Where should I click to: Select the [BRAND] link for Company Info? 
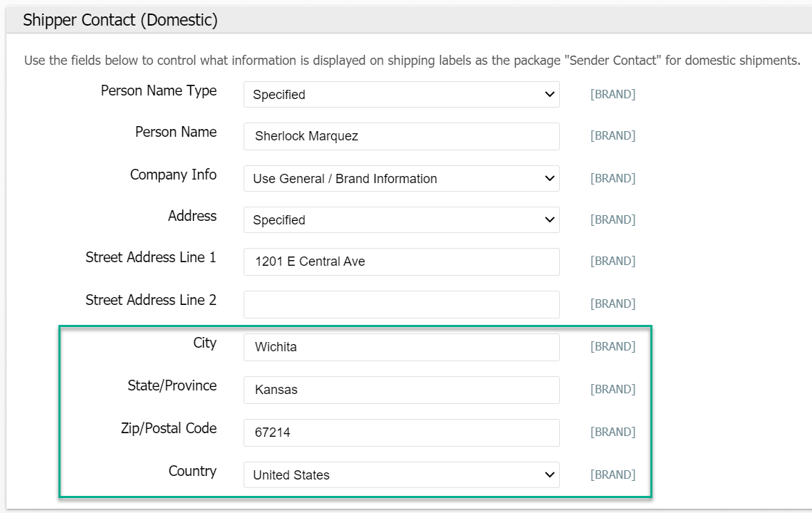(x=613, y=179)
